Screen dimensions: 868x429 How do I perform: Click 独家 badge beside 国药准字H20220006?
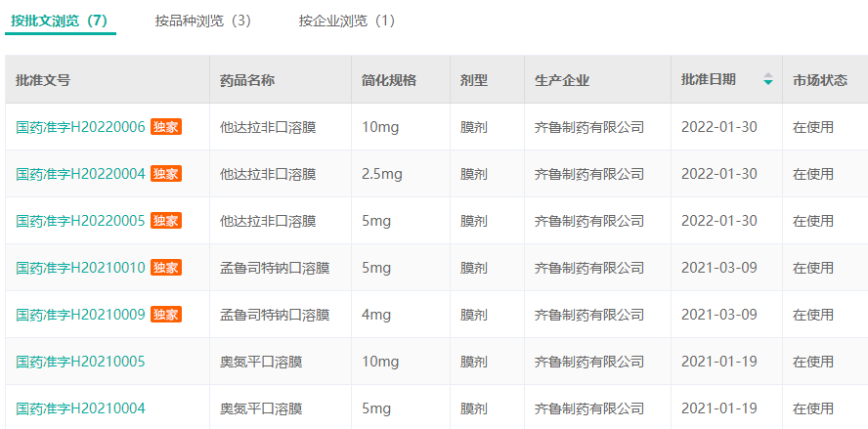[166, 127]
